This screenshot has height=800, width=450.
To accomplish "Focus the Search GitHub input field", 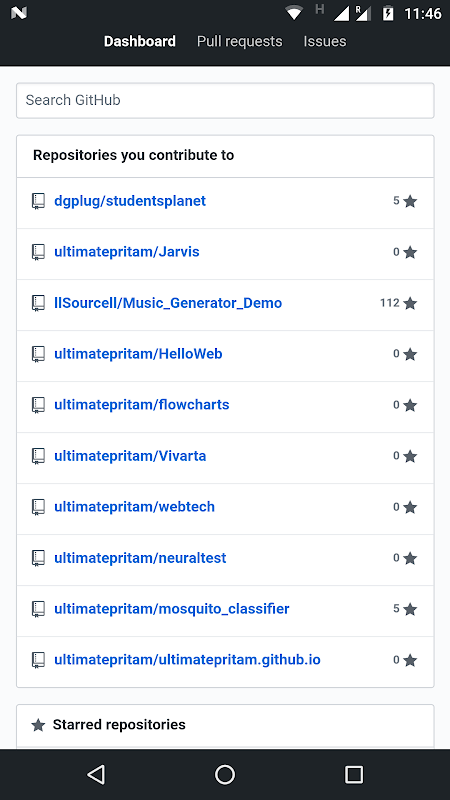I will [225, 101].
